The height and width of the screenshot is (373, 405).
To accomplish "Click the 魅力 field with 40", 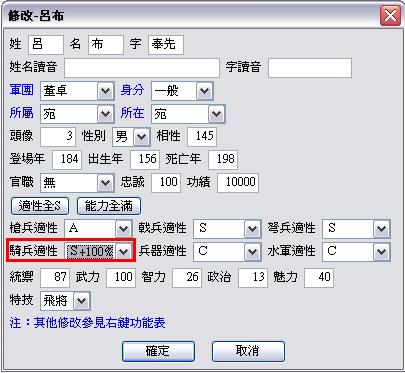I will click(319, 278).
